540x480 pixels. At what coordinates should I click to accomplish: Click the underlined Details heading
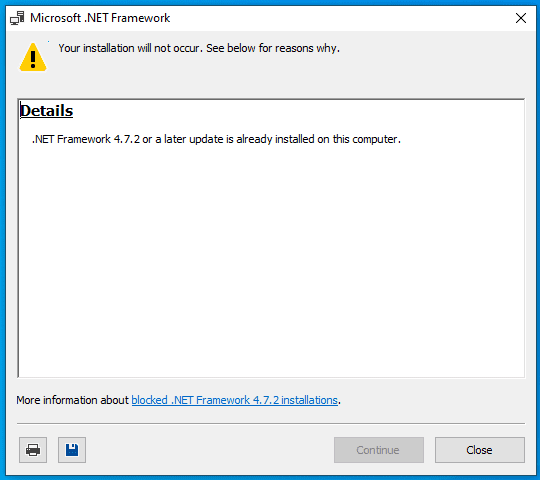click(x=46, y=111)
